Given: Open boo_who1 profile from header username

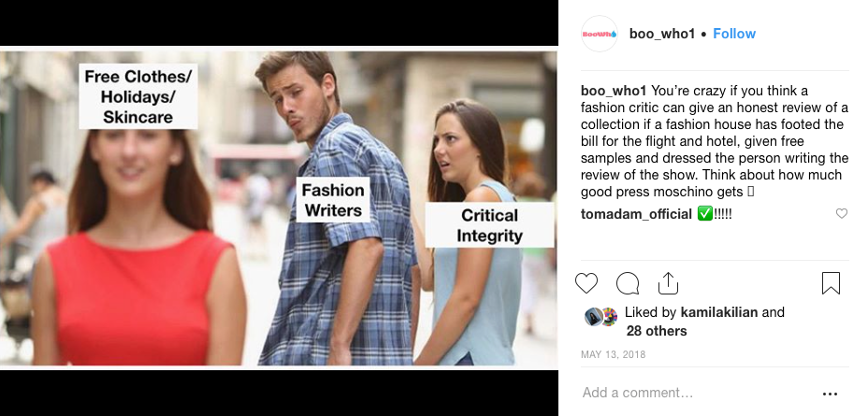Looking at the screenshot, I should click(662, 34).
